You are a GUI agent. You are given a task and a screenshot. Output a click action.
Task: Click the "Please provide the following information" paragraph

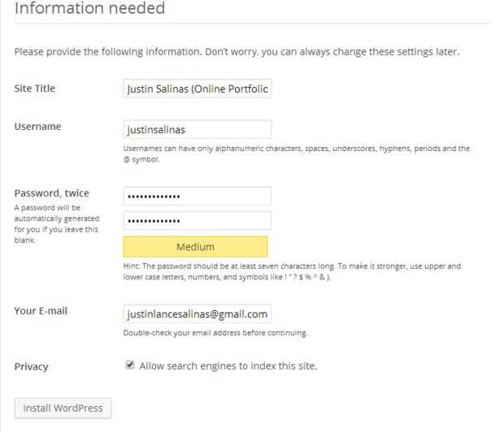237,53
